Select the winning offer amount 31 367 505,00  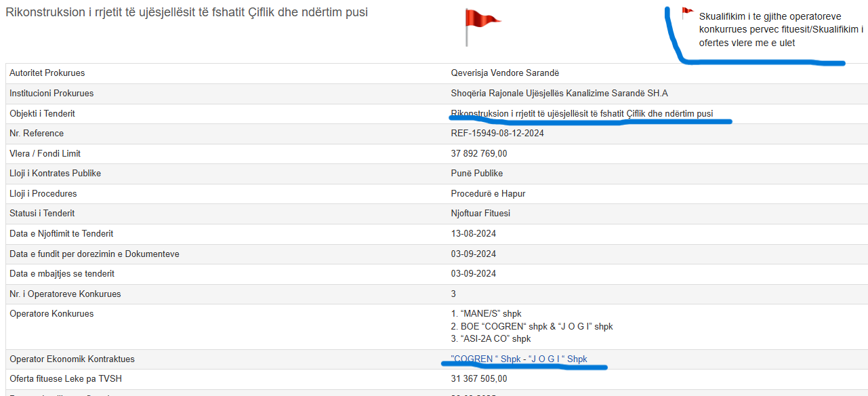click(479, 379)
